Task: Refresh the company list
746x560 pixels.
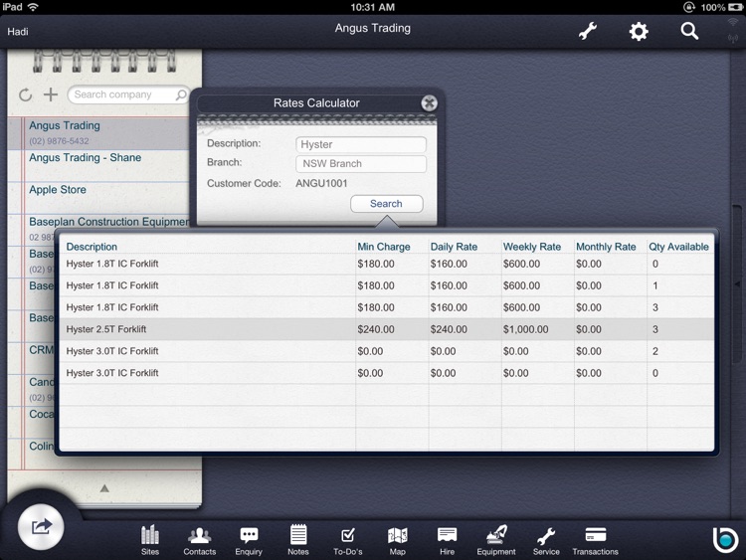Action: [25, 94]
